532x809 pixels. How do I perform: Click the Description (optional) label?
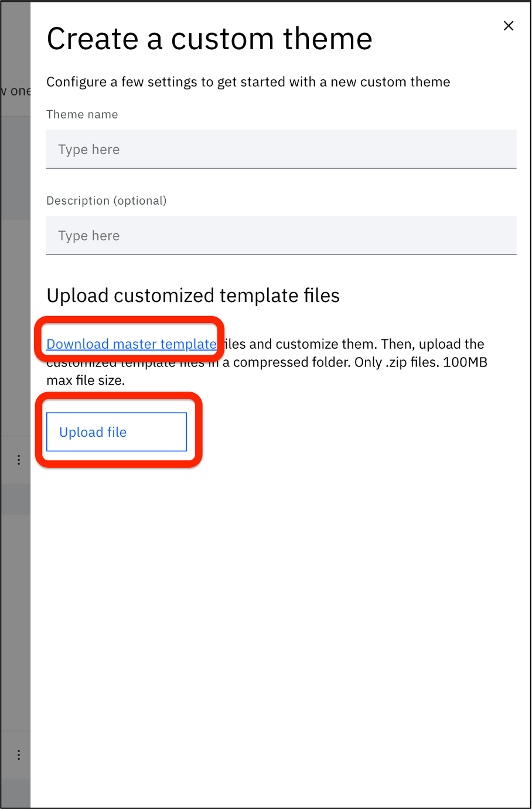click(107, 200)
